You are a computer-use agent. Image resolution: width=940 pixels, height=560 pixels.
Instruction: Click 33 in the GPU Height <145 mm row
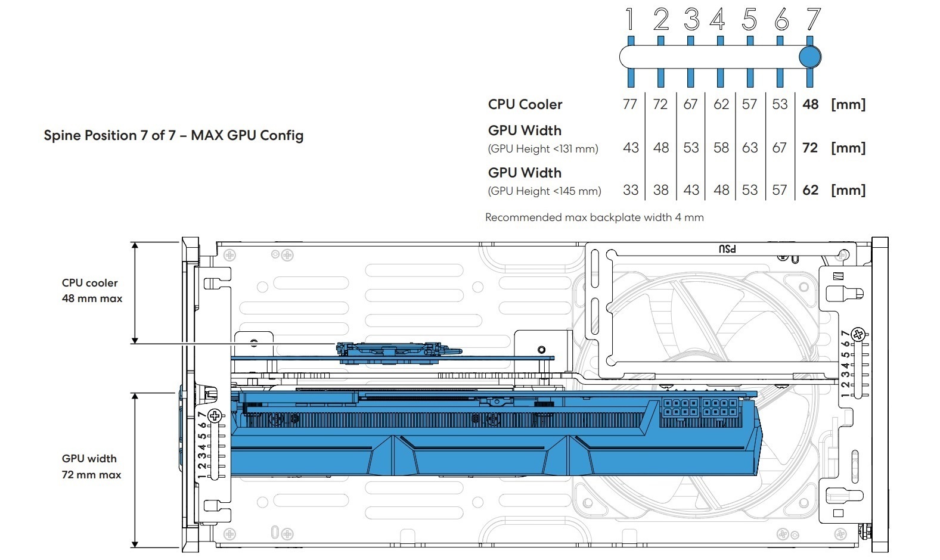point(631,190)
